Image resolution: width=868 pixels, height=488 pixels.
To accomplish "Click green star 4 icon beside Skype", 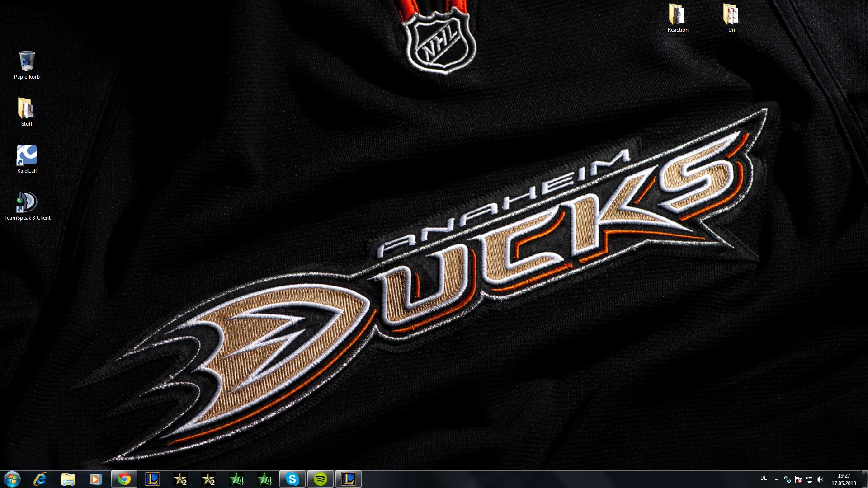I will 264,479.
